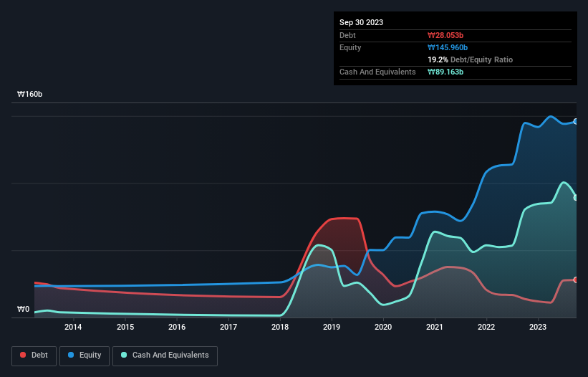Viewport: 588px width, 377px height.
Task: Click the 19.2% Debt/Equity Ratio text
Action: 471,59
